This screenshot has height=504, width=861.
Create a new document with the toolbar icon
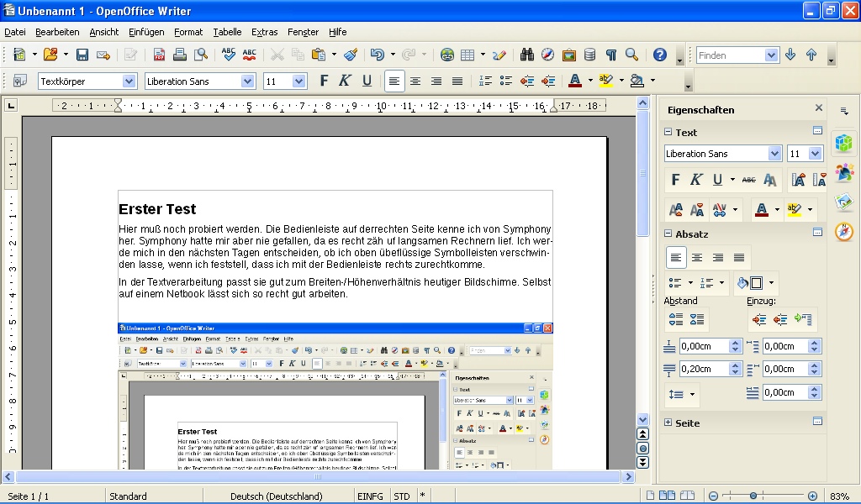pyautogui.click(x=19, y=55)
